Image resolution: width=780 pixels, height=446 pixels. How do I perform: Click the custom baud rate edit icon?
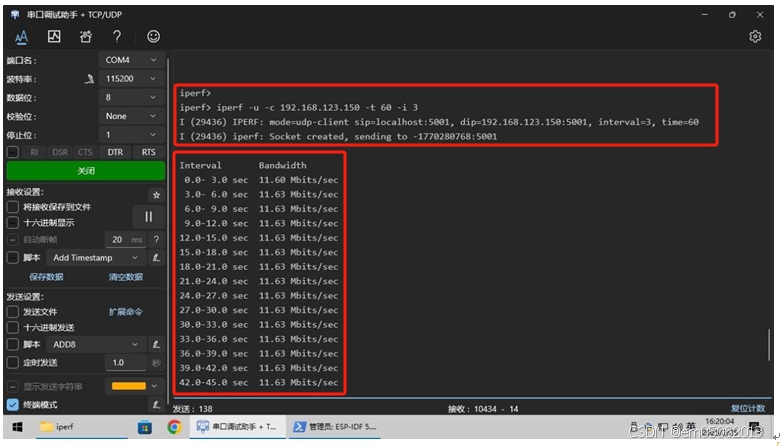click(x=89, y=79)
